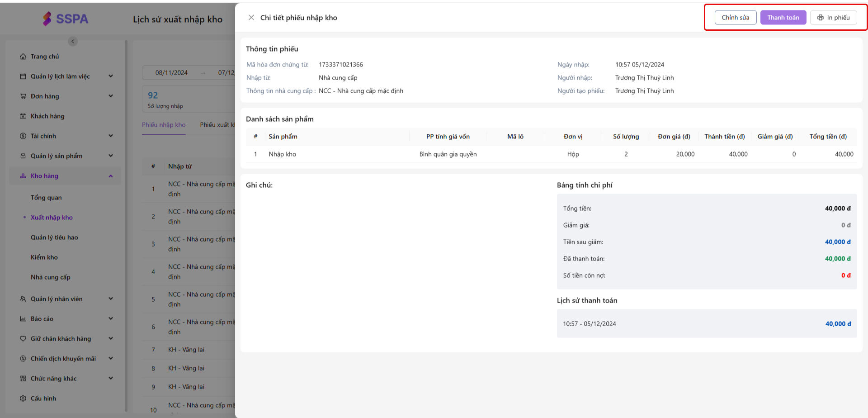Click the PP tính giá vốn column header

click(x=448, y=137)
